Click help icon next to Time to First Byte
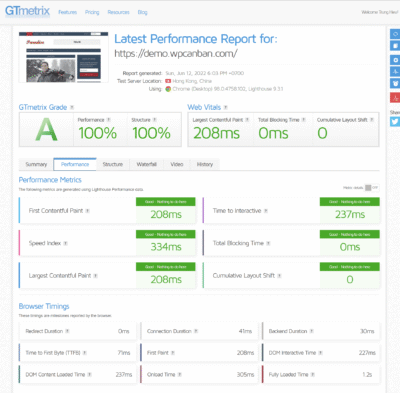Screen dimensions: 400x393 tap(85, 353)
